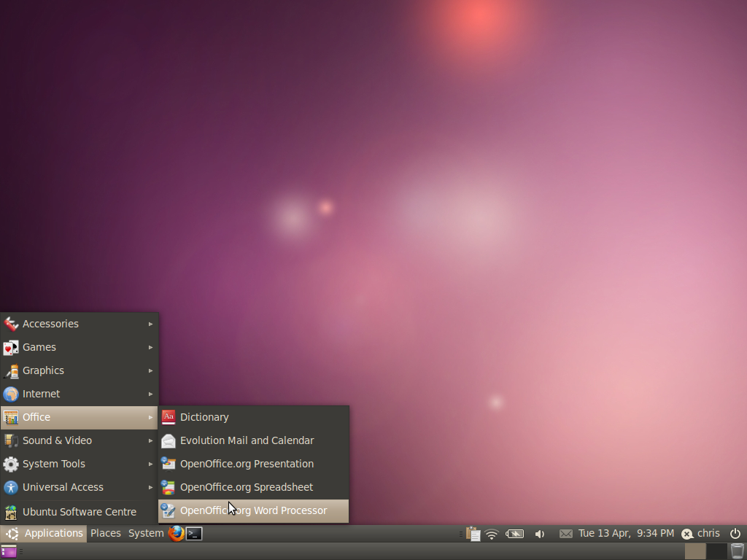Open the Places menu

pyautogui.click(x=106, y=533)
